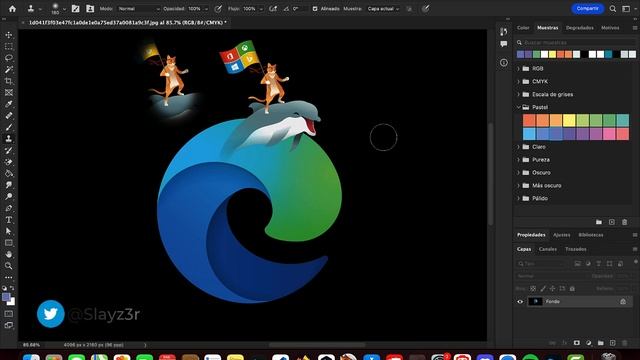Open the Opacidad value dropdown
Viewport: 640px width, 360px height.
(206, 9)
